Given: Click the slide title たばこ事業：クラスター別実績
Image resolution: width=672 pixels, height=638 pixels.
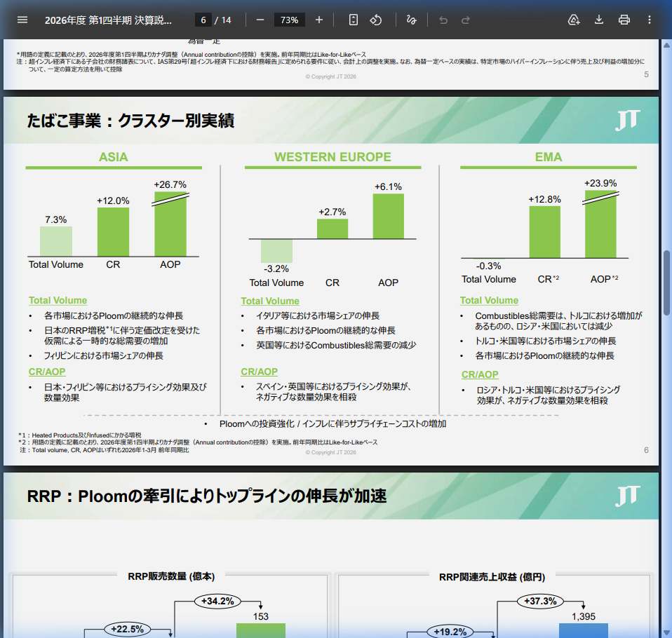Looking at the screenshot, I should coord(130,121).
